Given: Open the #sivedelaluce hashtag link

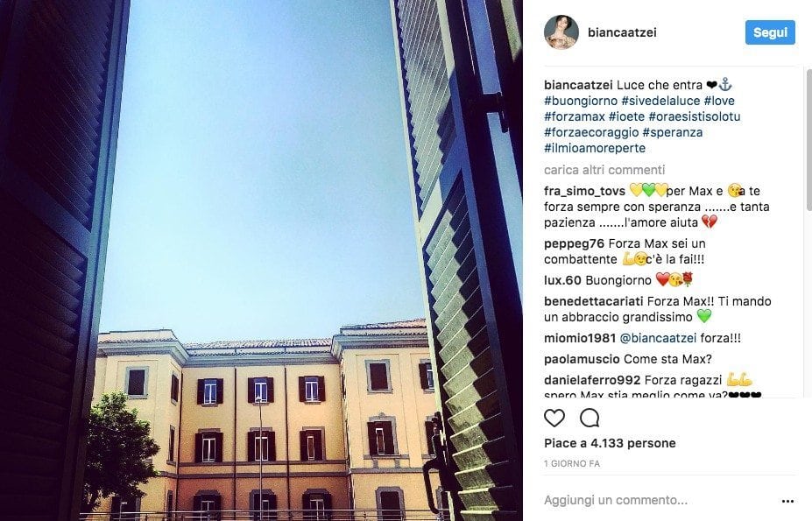Looking at the screenshot, I should tap(660, 101).
